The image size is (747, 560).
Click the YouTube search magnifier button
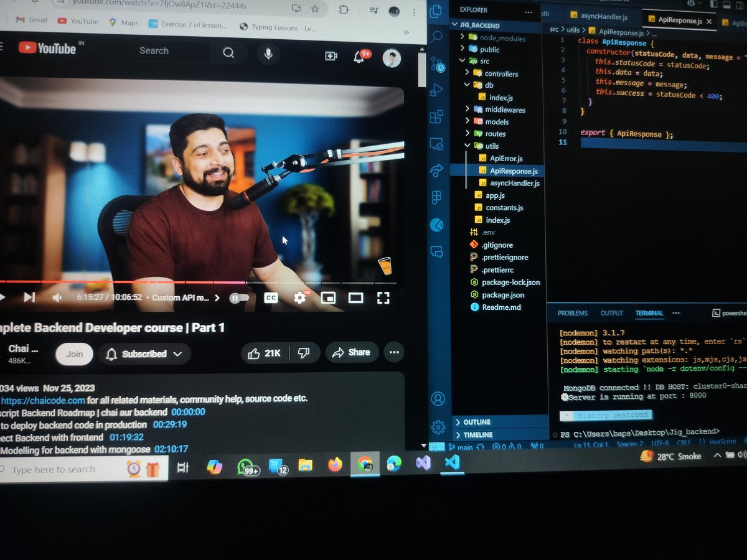[x=228, y=53]
